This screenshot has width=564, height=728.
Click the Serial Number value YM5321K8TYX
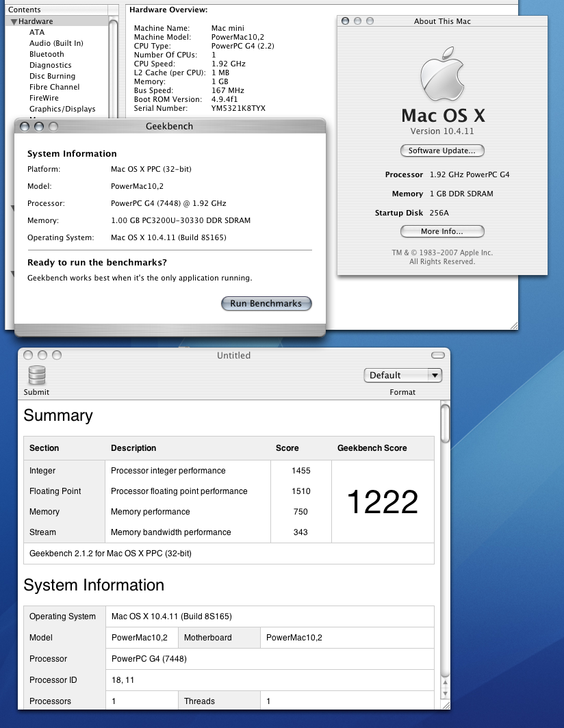(238, 108)
